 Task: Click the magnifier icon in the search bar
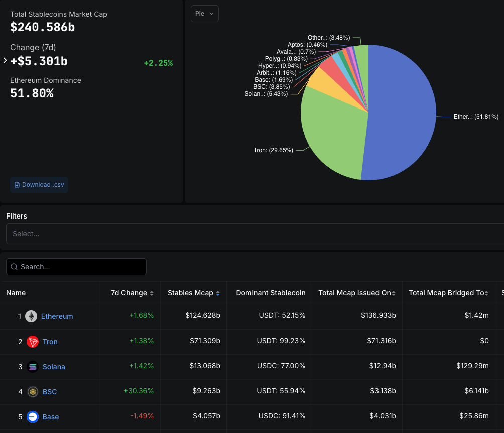point(14,267)
